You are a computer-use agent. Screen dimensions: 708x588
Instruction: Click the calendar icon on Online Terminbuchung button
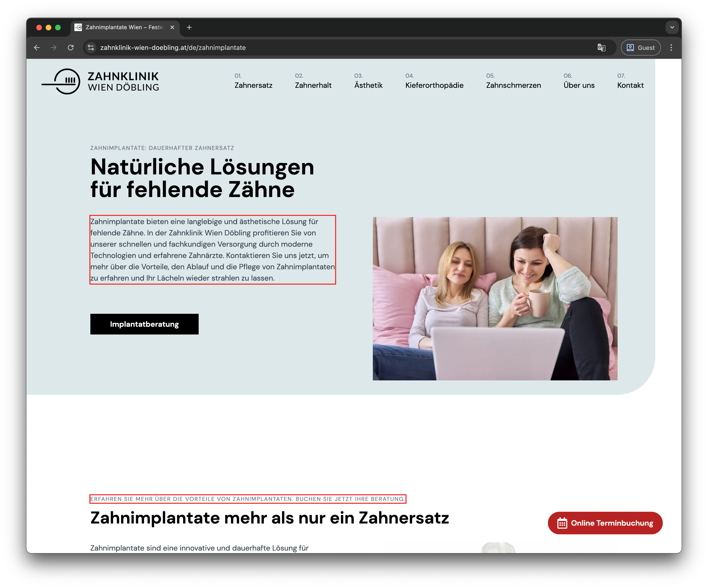point(562,523)
